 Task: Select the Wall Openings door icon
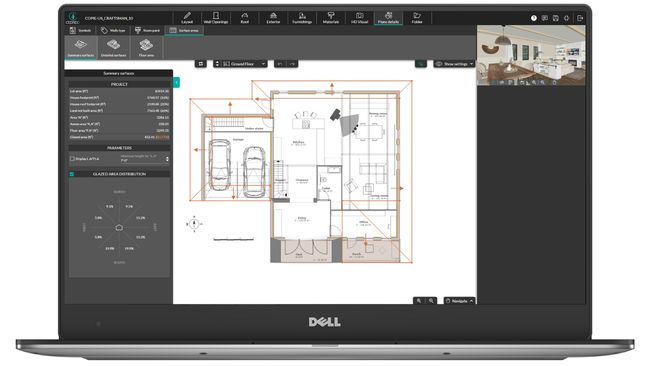click(216, 18)
